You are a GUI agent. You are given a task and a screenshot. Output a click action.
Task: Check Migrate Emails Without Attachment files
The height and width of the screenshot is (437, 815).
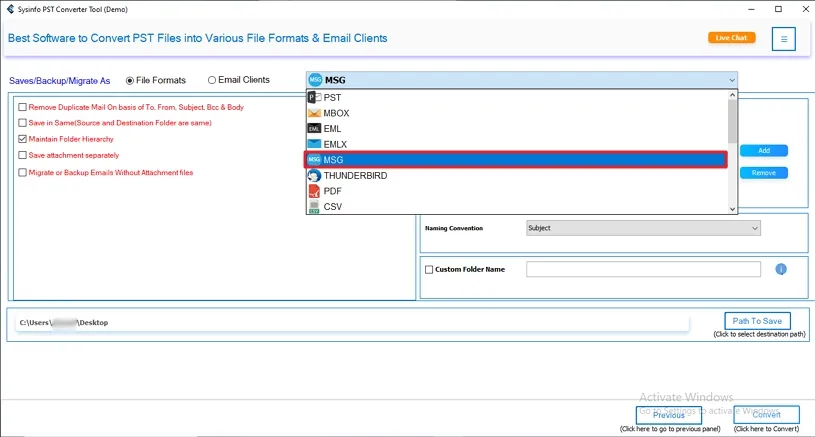click(22, 173)
